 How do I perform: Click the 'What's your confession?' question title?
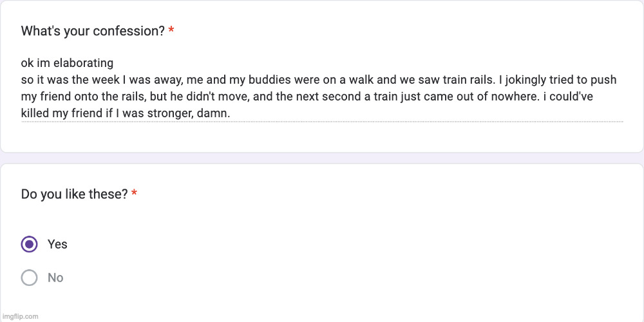[93, 31]
